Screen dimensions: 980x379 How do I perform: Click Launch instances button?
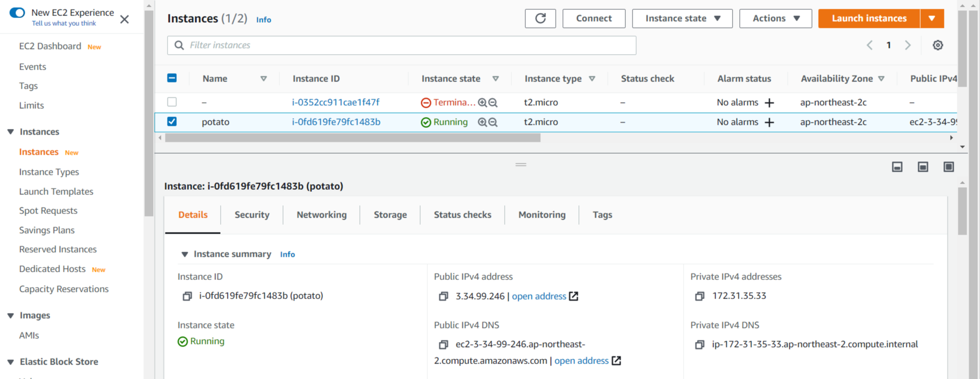pos(869,19)
